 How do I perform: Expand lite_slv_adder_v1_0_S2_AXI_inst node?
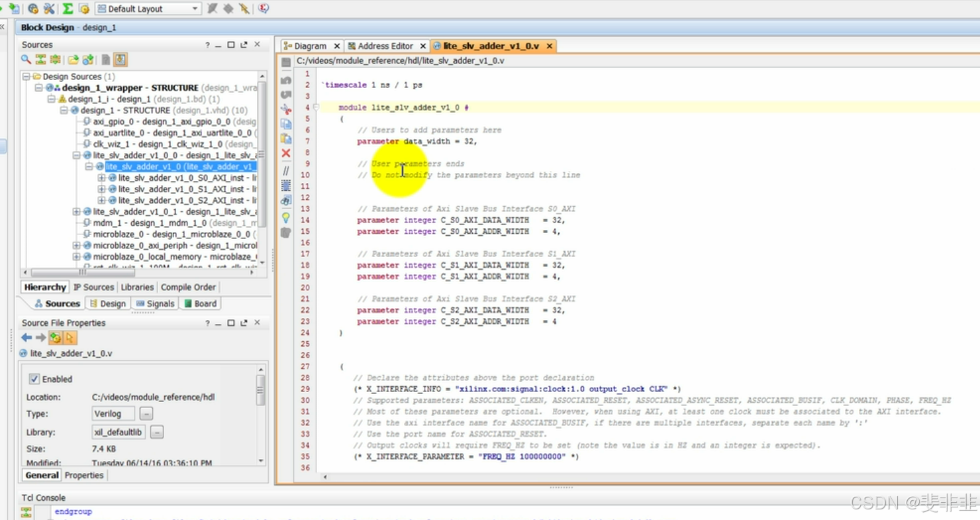tap(101, 201)
